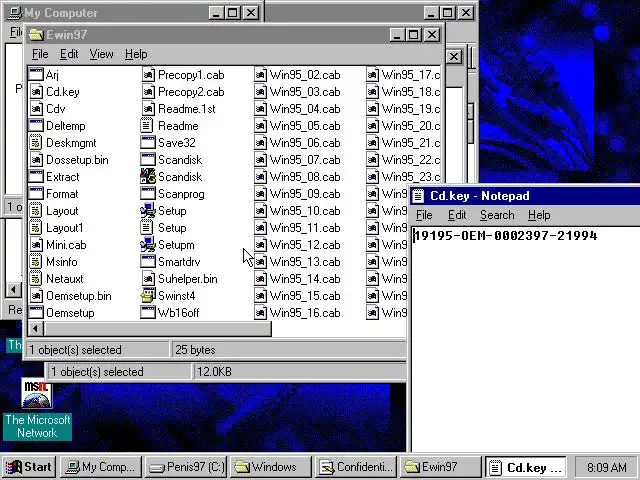Select the Win95_11.cab file
640x480 pixels.
297,228
